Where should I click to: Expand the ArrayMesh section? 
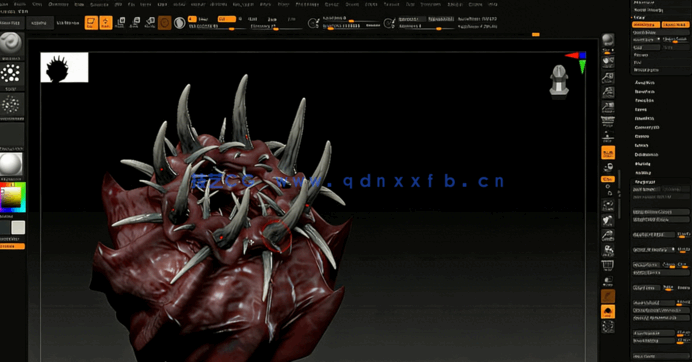tap(645, 83)
